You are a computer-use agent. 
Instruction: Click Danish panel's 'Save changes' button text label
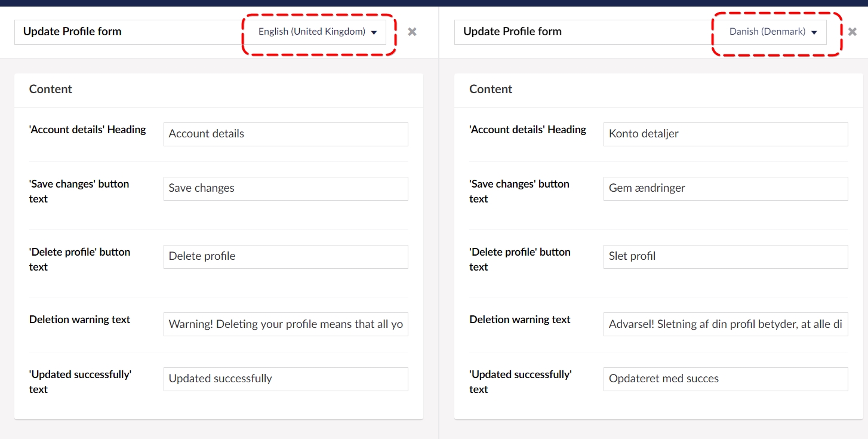519,191
